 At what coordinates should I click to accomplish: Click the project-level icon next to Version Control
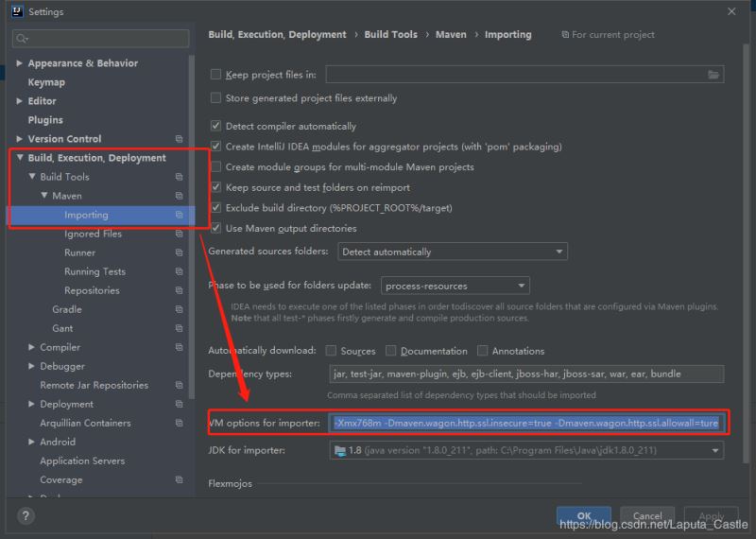179,139
